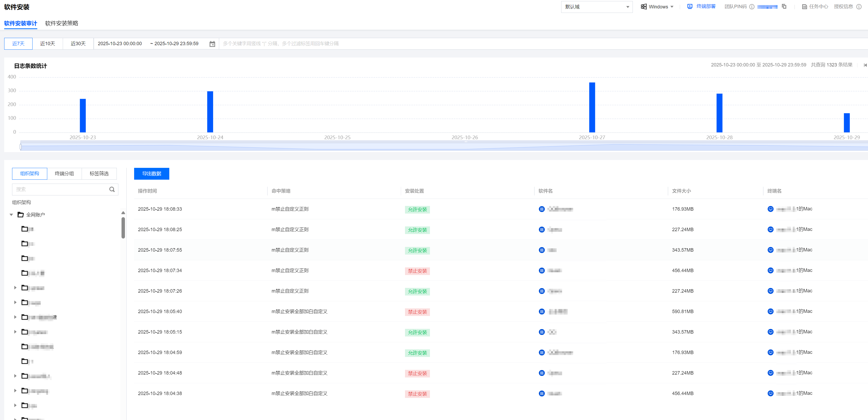This screenshot has height=420, width=868.
Task: Click the calendar icon in date range
Action: pos(212,44)
